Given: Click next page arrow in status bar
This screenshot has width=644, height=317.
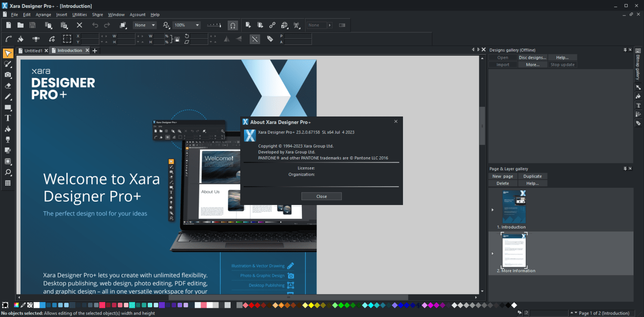Looking at the screenshot, I should pyautogui.click(x=576, y=313).
